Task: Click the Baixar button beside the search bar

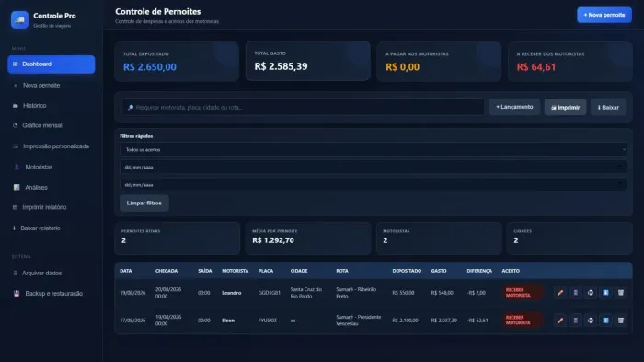Action: pos(608,108)
